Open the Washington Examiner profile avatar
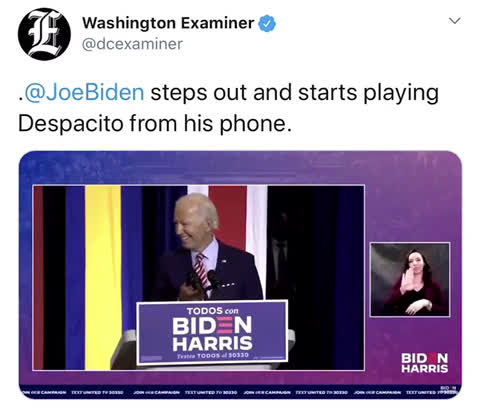 pyautogui.click(x=44, y=34)
